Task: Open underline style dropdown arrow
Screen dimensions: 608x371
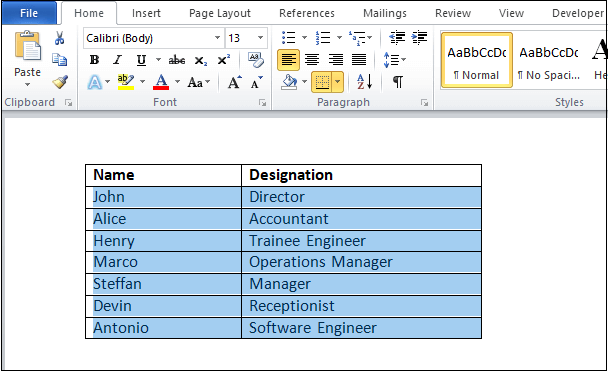Action: click(x=158, y=60)
